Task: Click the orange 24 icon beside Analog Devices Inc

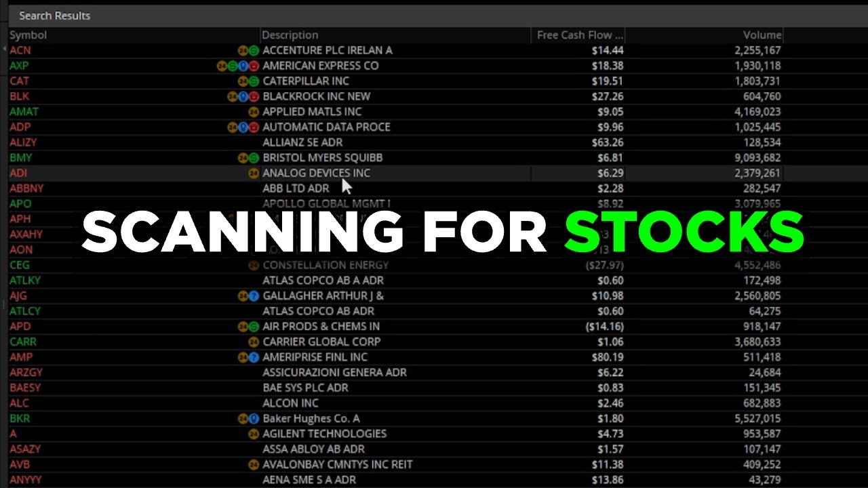Action: (x=254, y=173)
